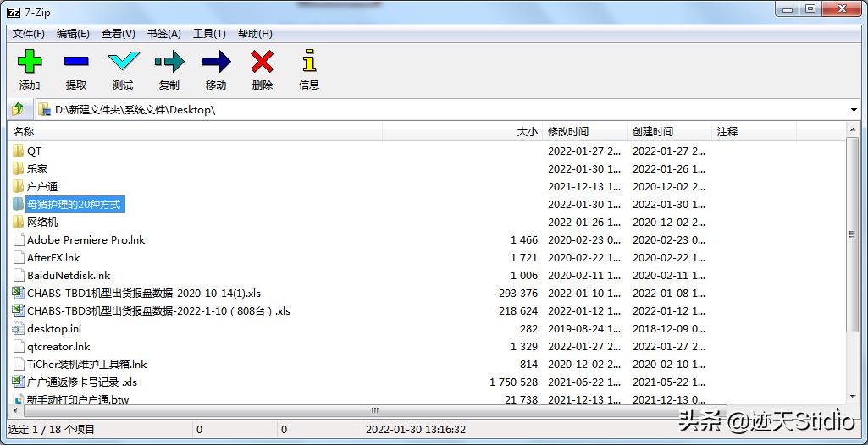This screenshot has height=445, width=868.
Task: Open the address bar path dropdown arrow
Action: [854, 109]
